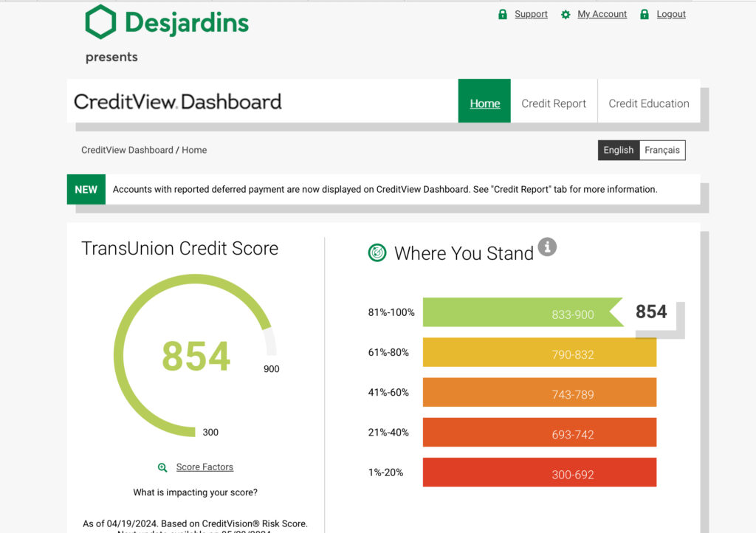Log out using the Logout link
Viewport: 756px width, 533px height.
pyautogui.click(x=671, y=14)
